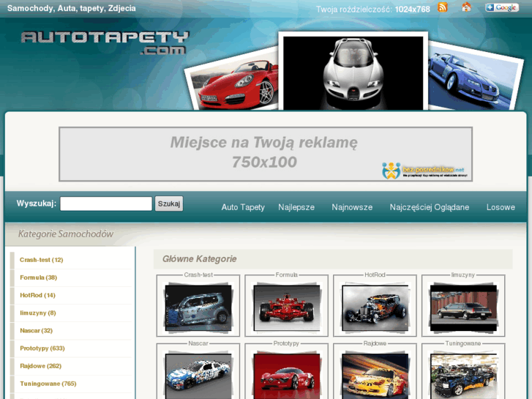The image size is (532, 399).
Task: Click the Samochody, Auta, tapety, Zdjecia title
Action: click(72, 8)
